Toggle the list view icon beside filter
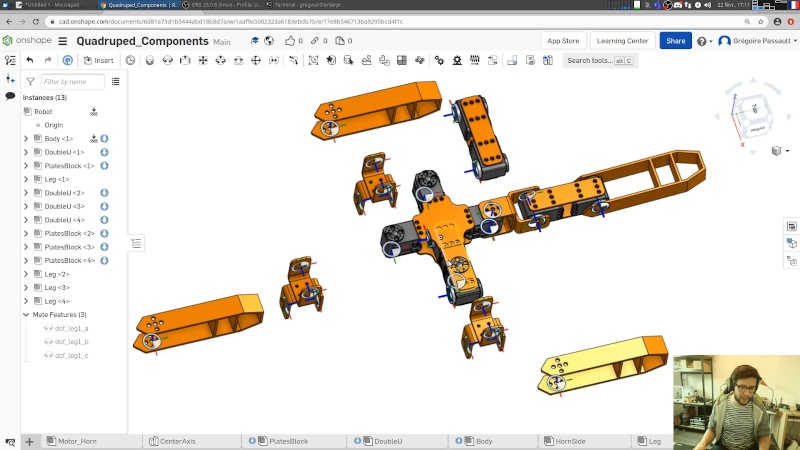 (x=115, y=81)
